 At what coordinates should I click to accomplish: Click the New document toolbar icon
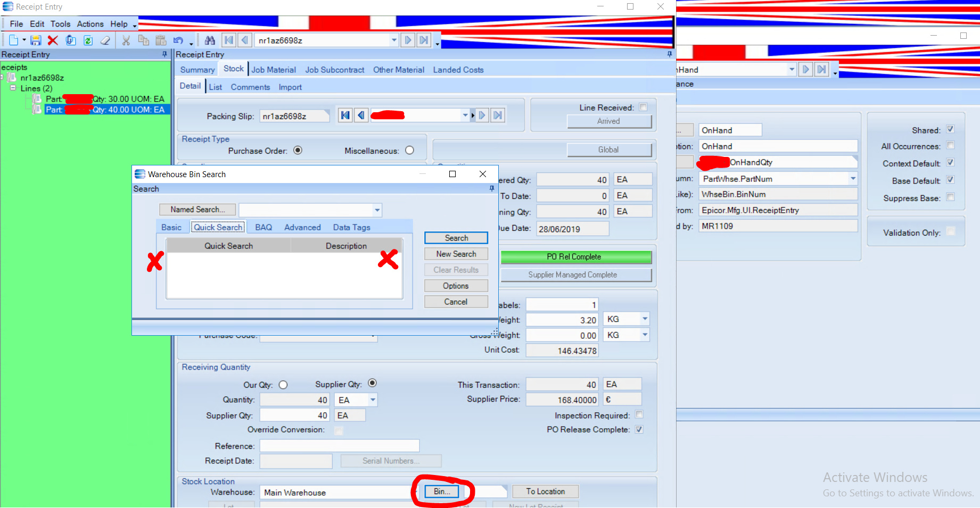[14, 40]
